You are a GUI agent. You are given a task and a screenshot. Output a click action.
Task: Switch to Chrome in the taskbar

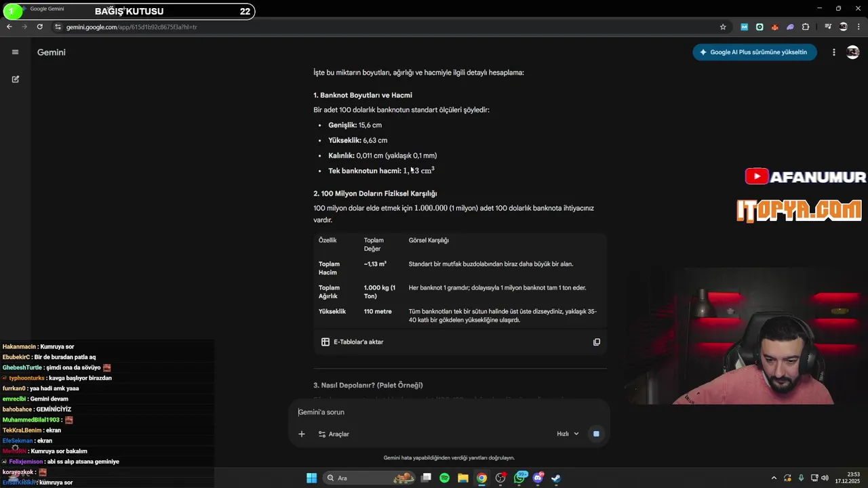(481, 478)
